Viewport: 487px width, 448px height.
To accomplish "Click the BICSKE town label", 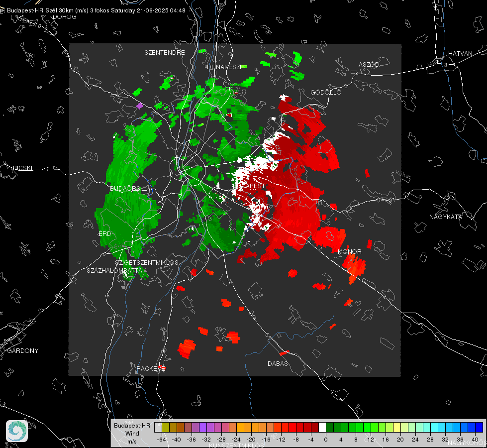I will point(23,168).
